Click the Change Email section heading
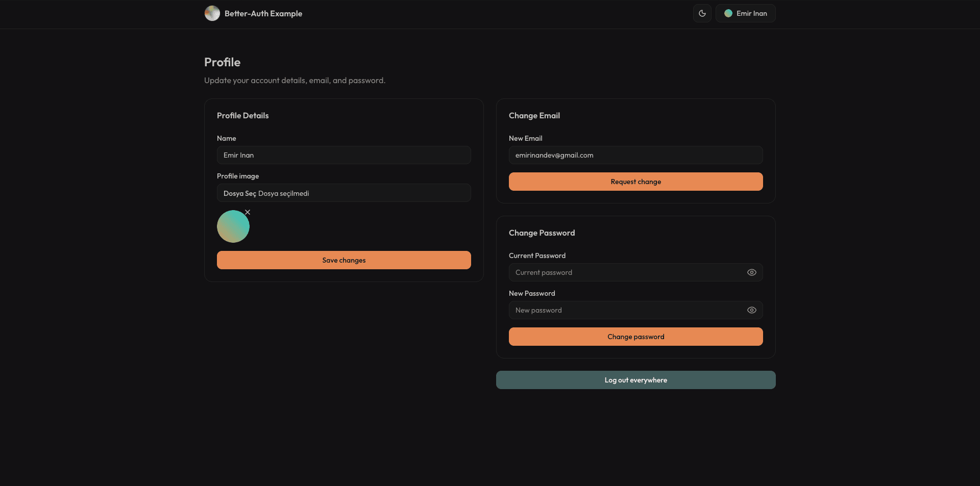The height and width of the screenshot is (486, 980). pos(534,115)
